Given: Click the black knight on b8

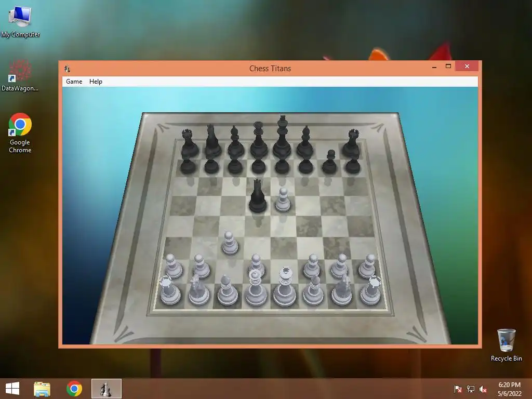Looking at the screenshot, I should pos(212,141).
